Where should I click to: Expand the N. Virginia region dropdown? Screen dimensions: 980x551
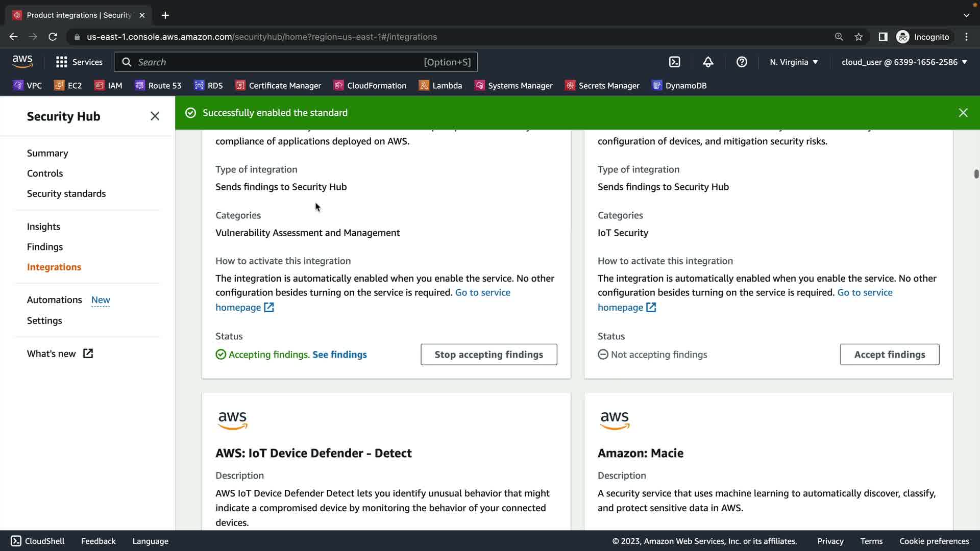(794, 62)
